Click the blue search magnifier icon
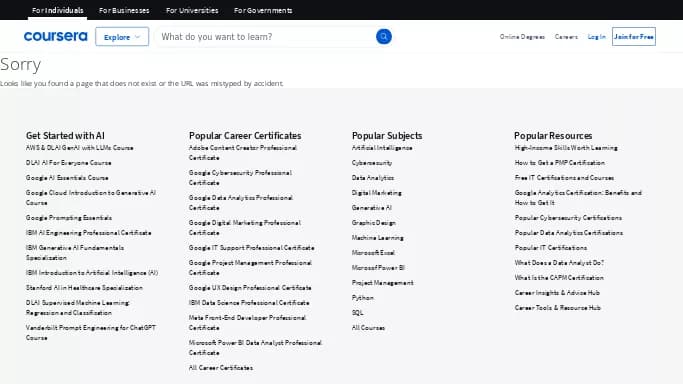This screenshot has height=384, width=683. pyautogui.click(x=384, y=37)
